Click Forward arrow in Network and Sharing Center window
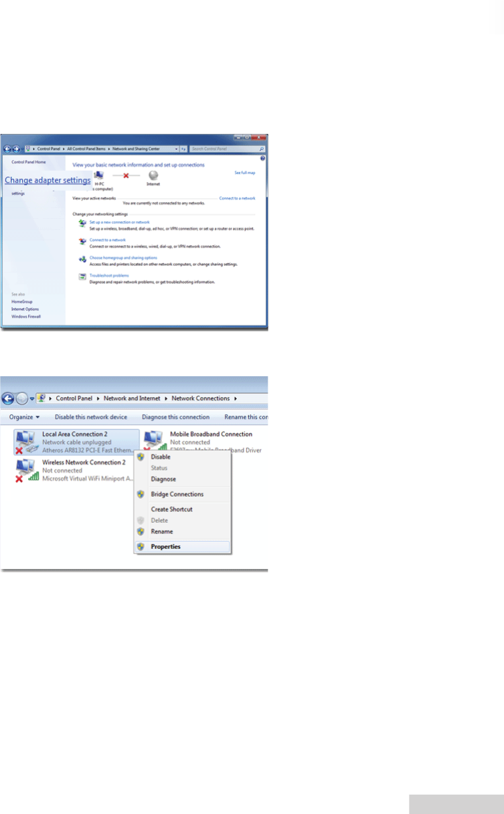Viewport: 504px width, 814px height. (x=16, y=149)
